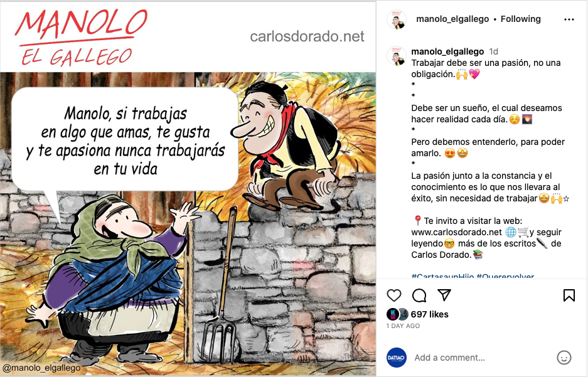Open manolo_elgallego username in caption

447,51
